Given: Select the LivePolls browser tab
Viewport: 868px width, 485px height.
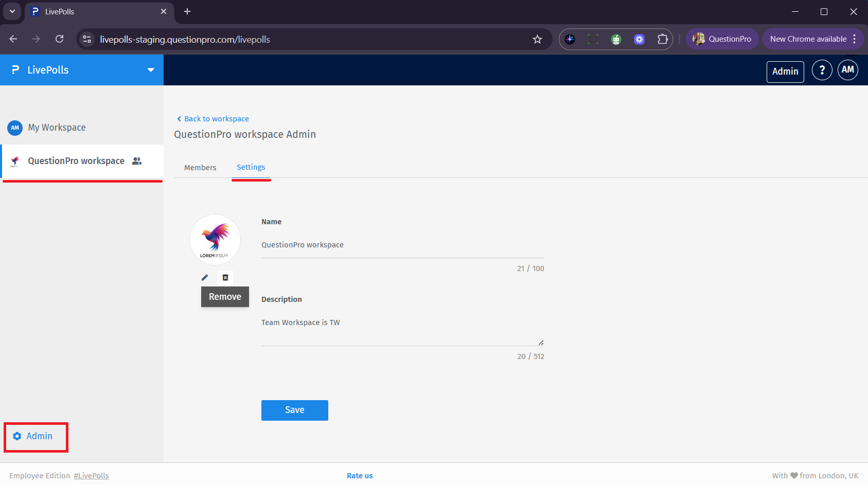Looking at the screenshot, I should coord(99,12).
